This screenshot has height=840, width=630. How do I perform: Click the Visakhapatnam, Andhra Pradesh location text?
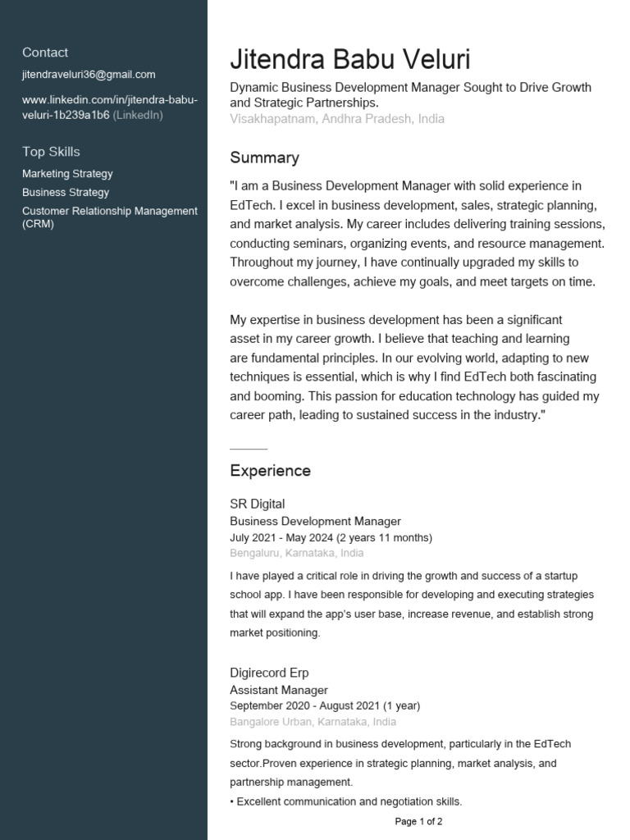[337, 119]
